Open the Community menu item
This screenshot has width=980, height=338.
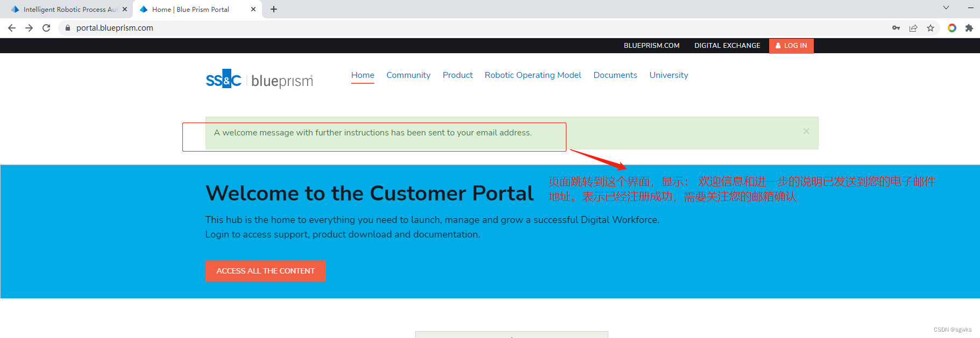pyautogui.click(x=408, y=75)
